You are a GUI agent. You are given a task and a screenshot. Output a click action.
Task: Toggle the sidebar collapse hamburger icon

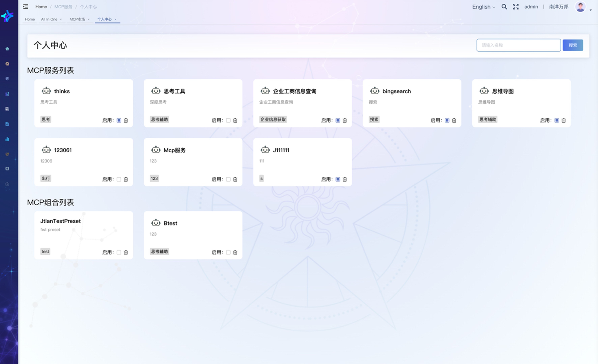click(x=25, y=7)
